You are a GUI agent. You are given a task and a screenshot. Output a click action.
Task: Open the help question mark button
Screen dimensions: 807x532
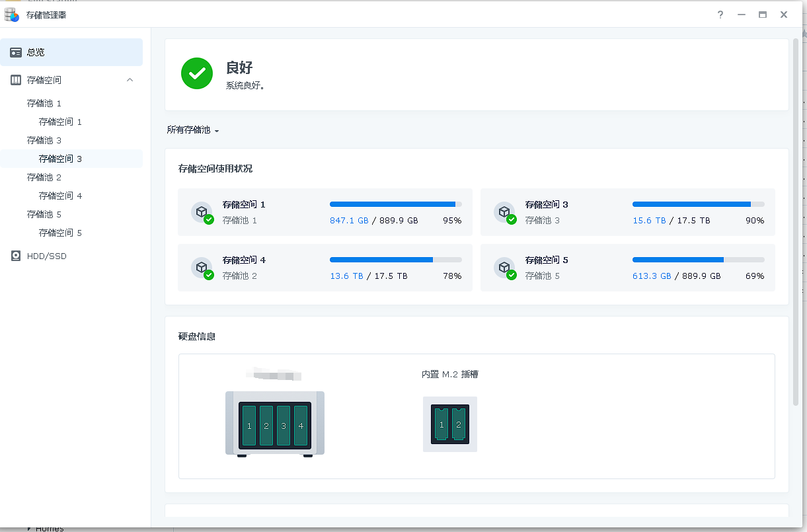pyautogui.click(x=720, y=14)
